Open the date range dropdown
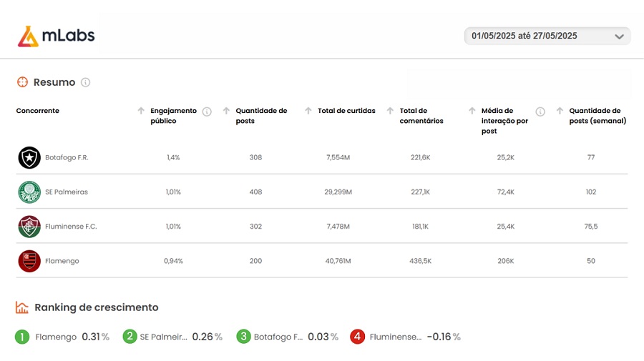Viewport: 644px width, 361px height. coord(547,36)
